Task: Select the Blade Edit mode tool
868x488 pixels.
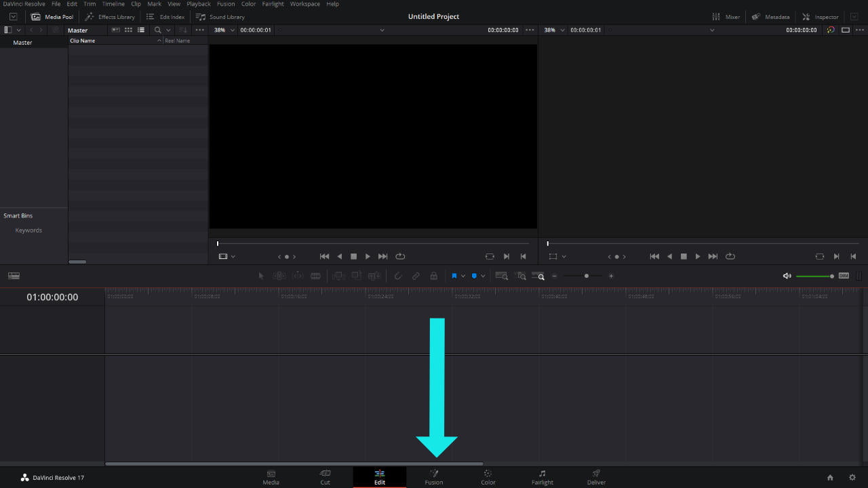Action: tap(315, 276)
